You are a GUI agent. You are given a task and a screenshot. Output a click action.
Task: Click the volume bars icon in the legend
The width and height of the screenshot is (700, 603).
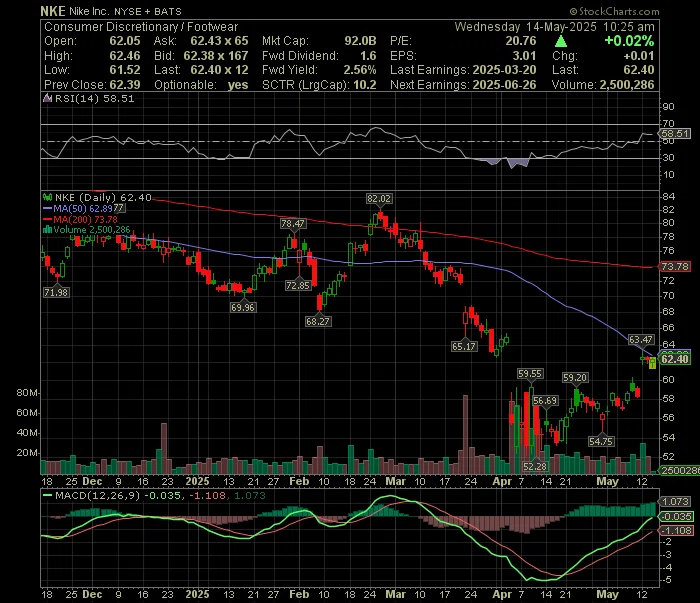47,230
